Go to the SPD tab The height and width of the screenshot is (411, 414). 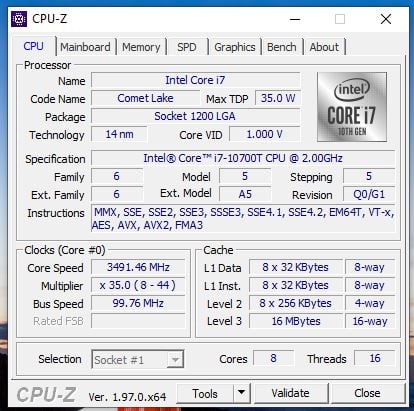click(187, 47)
